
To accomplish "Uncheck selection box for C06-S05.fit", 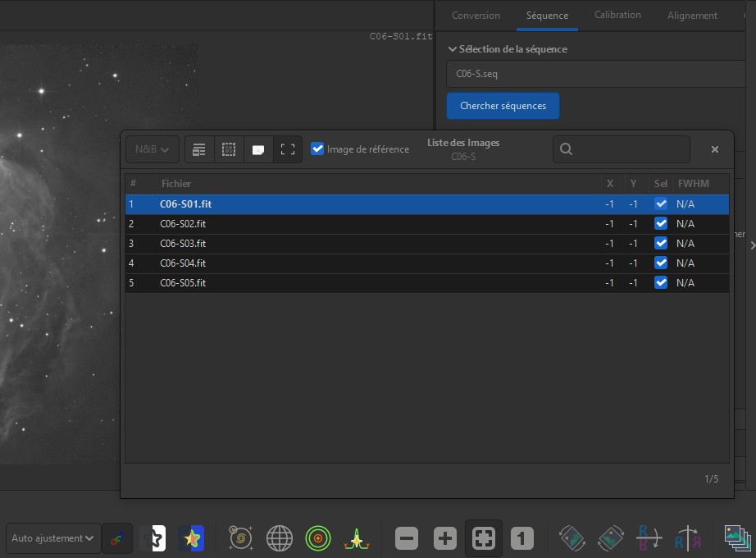I will pos(661,283).
